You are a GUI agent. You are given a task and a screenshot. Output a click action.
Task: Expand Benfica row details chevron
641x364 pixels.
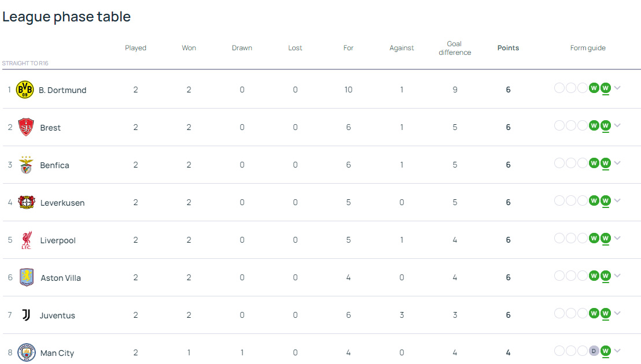(617, 163)
